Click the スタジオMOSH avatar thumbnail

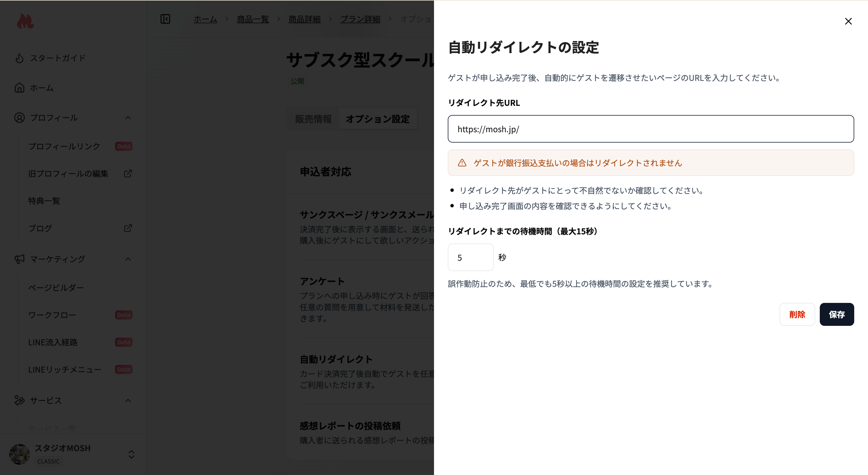[x=20, y=454]
